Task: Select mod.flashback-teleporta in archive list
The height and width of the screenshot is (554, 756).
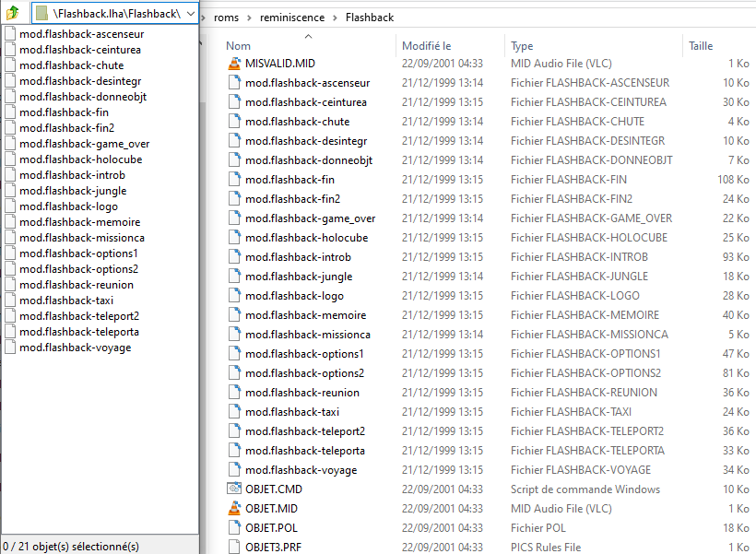Action: pyautogui.click(x=79, y=332)
